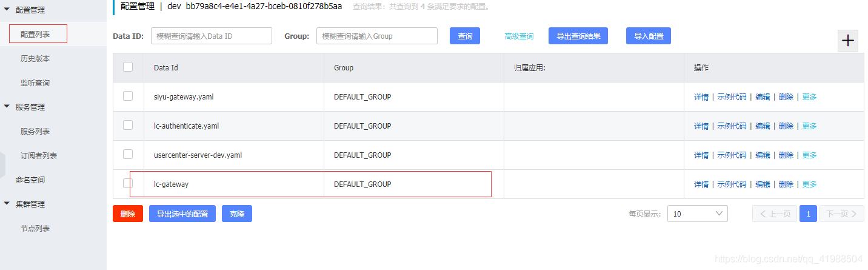Open 命名空间 in the sidebar
Screen dimensions: 868x270
coord(30,180)
